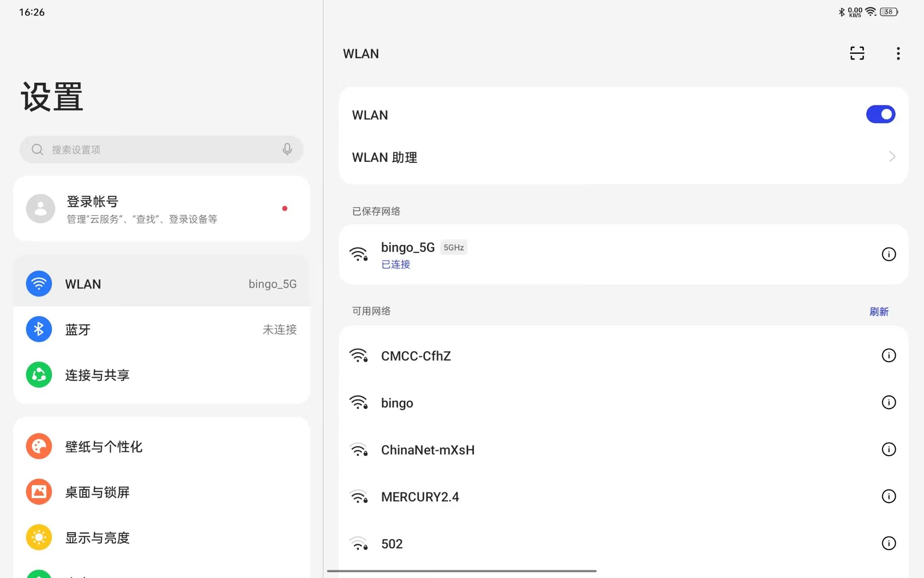
Task: Open info icon for CMCC-CfhZ network
Action: click(888, 355)
